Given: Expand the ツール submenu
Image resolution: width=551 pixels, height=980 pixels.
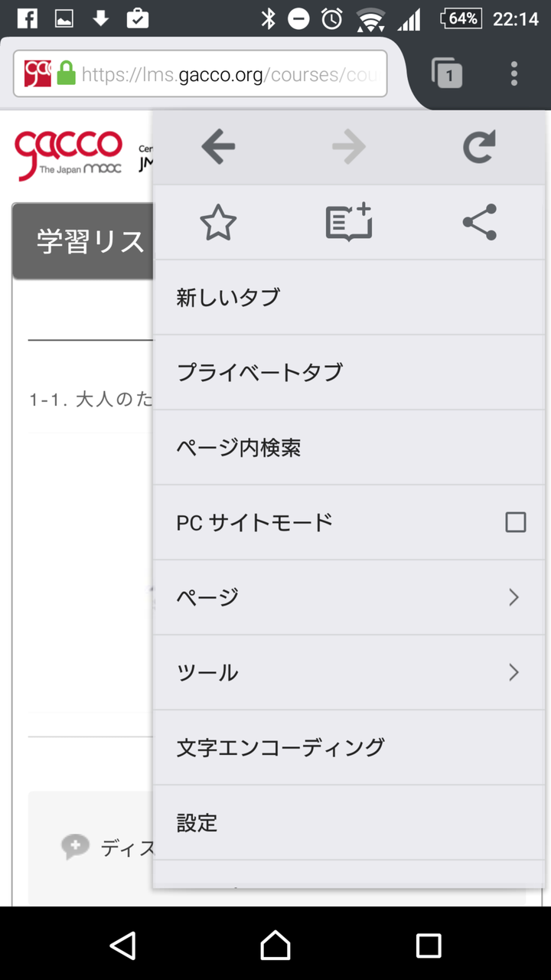Looking at the screenshot, I should tap(349, 672).
